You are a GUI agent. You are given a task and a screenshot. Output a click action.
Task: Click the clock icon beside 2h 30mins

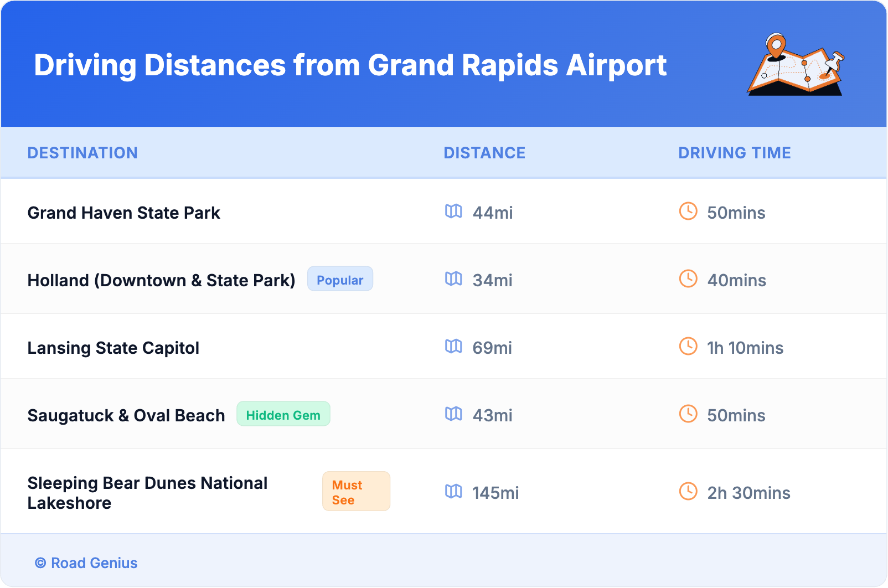point(688,492)
